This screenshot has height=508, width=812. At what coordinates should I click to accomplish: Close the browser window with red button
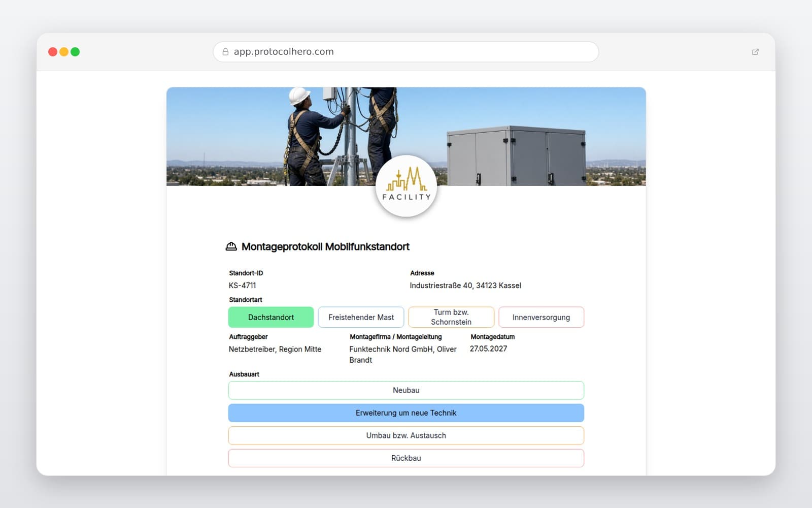point(53,52)
